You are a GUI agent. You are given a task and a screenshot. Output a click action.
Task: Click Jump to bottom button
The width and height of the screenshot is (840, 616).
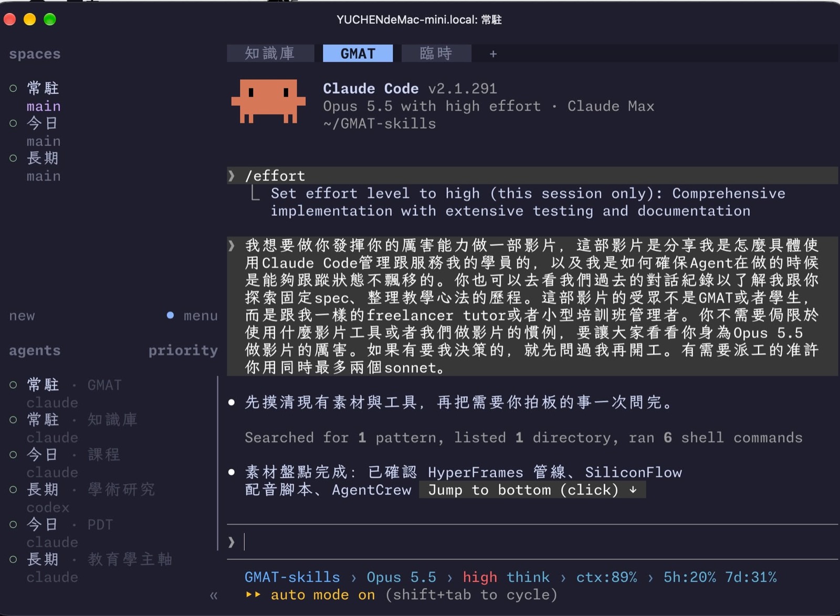pyautogui.click(x=532, y=490)
